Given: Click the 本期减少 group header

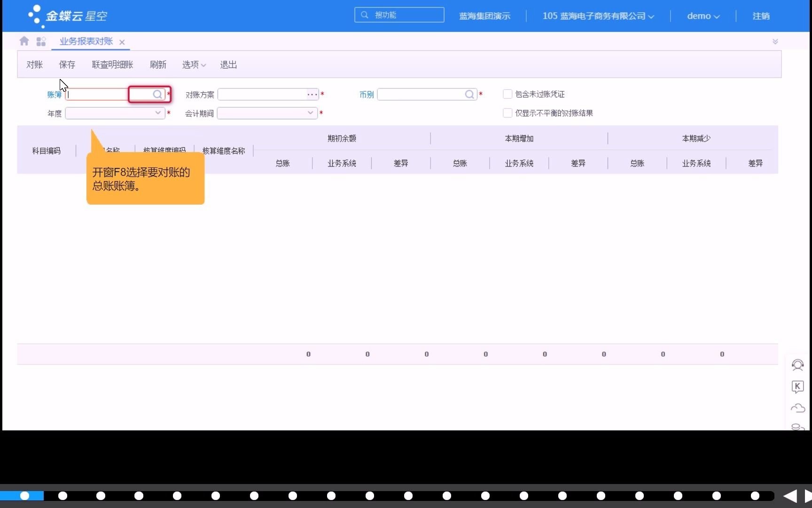Looking at the screenshot, I should (x=696, y=138).
